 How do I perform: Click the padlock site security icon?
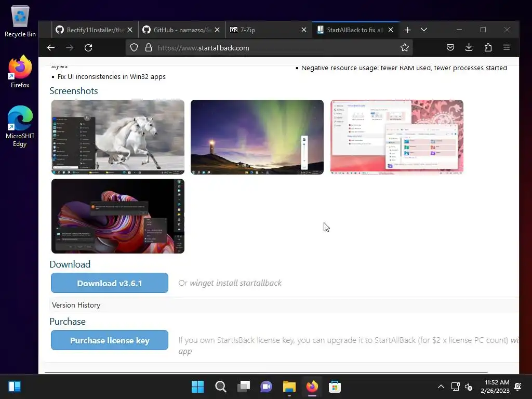(149, 48)
